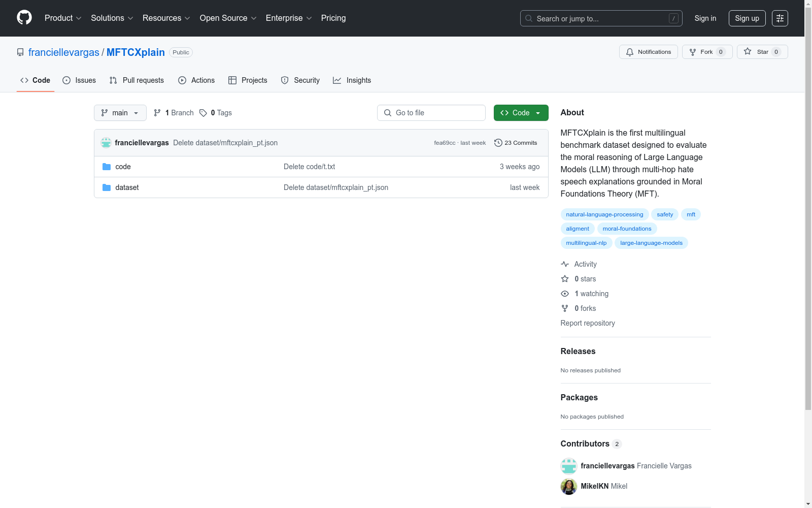Open the Insights tab

point(352,80)
